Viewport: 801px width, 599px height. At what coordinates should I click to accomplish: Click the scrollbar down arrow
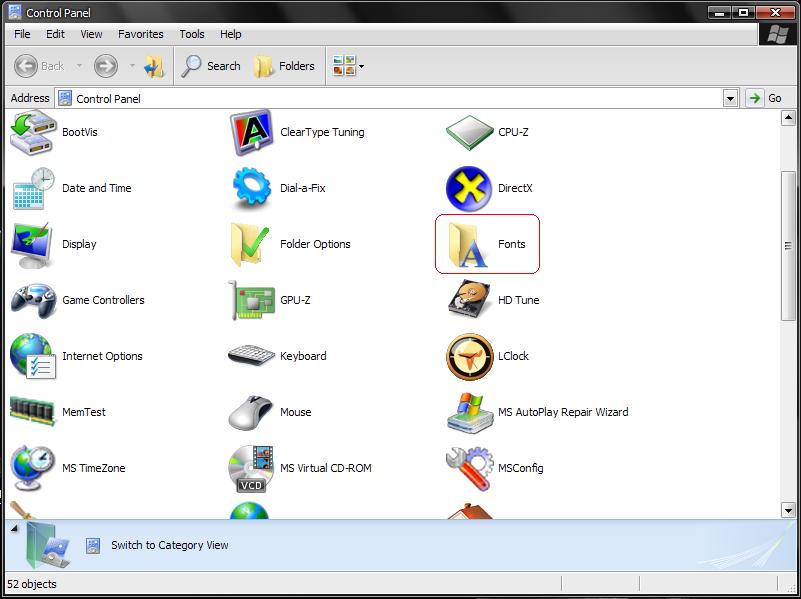[788, 510]
